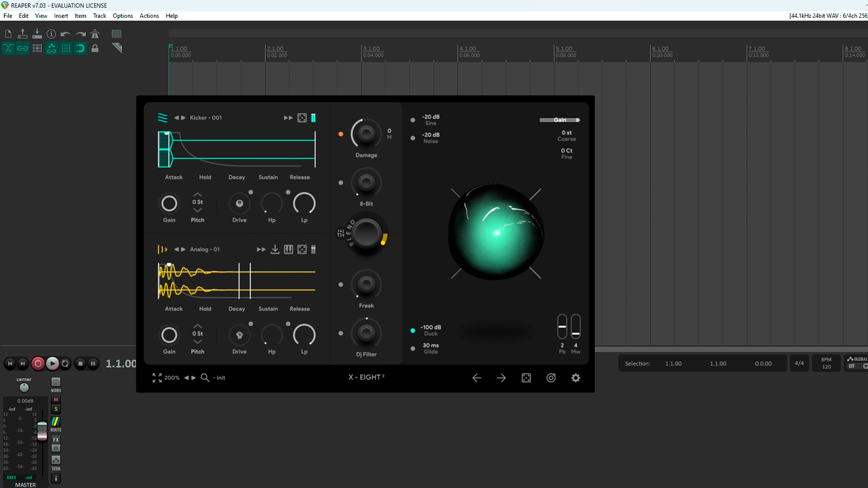Solo the master track with S button
Screen dimensions: 868x488
click(x=56, y=409)
